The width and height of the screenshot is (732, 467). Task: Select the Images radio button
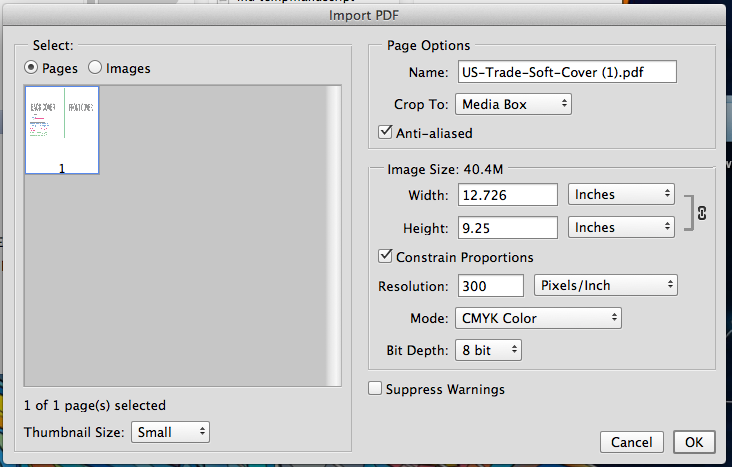pyautogui.click(x=95, y=68)
